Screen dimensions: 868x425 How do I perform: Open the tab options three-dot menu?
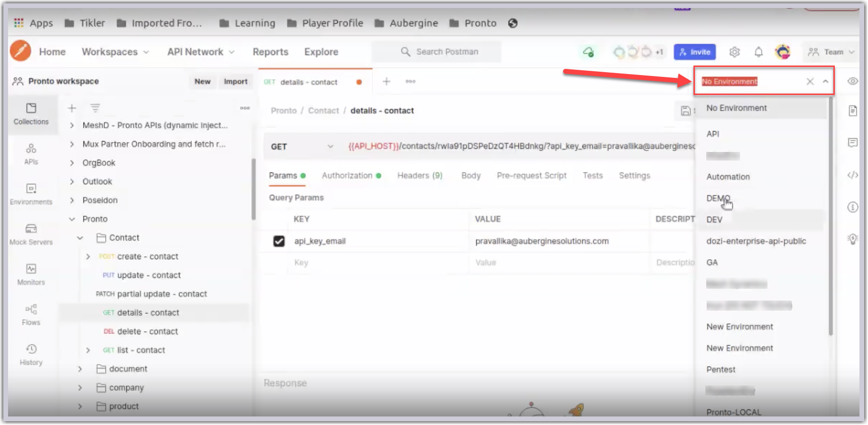click(x=410, y=82)
